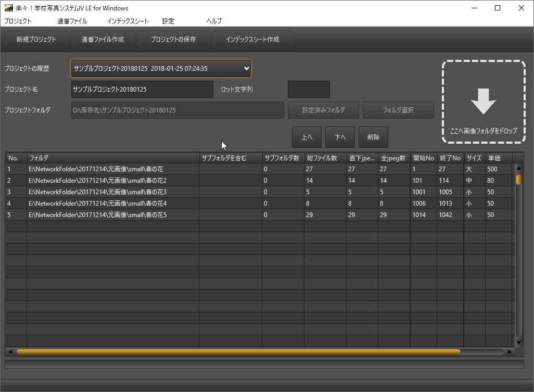Click the フォルダ選択 button

pos(398,110)
